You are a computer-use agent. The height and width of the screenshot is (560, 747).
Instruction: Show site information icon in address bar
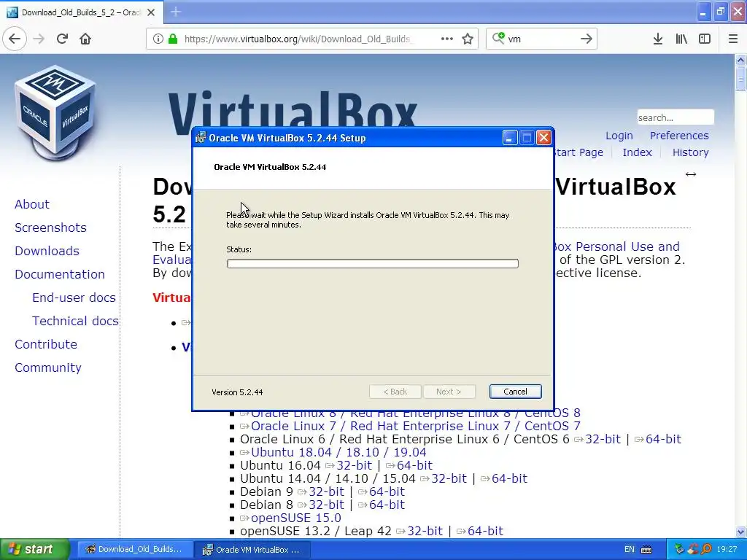(158, 39)
